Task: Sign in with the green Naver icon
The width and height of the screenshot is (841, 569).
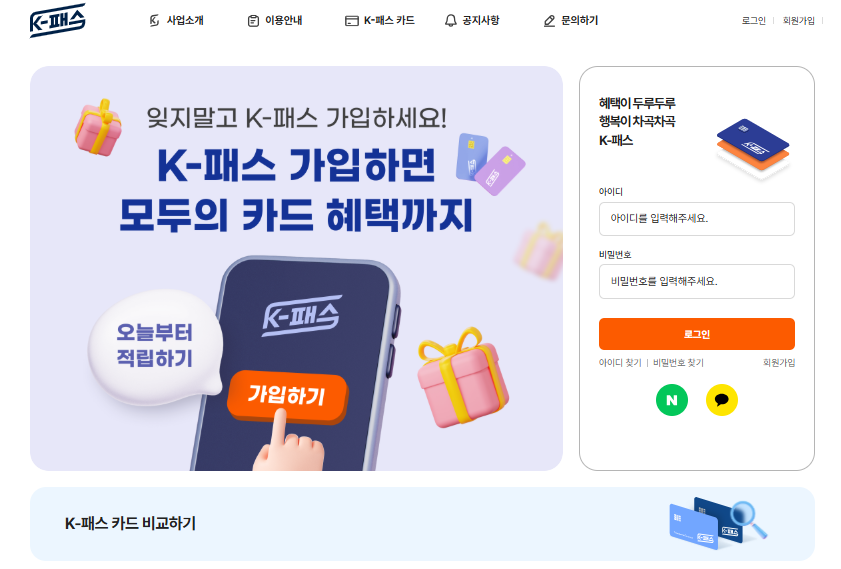Action: coord(672,400)
